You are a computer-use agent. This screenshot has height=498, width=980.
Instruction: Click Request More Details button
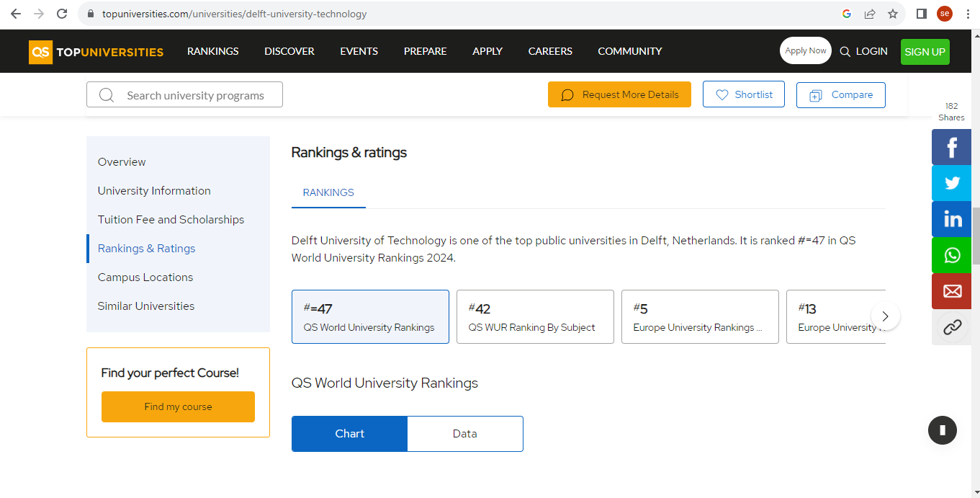(x=619, y=94)
